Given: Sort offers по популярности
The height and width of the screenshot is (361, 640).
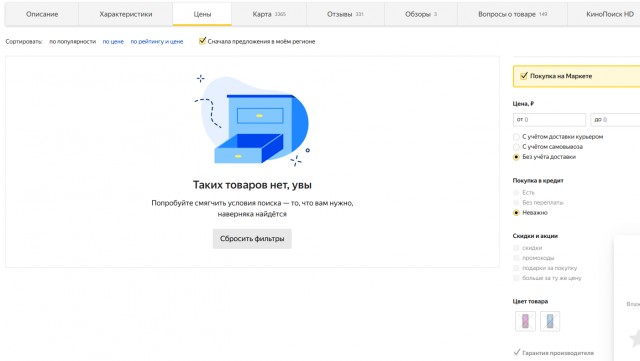Looking at the screenshot, I should [x=73, y=41].
